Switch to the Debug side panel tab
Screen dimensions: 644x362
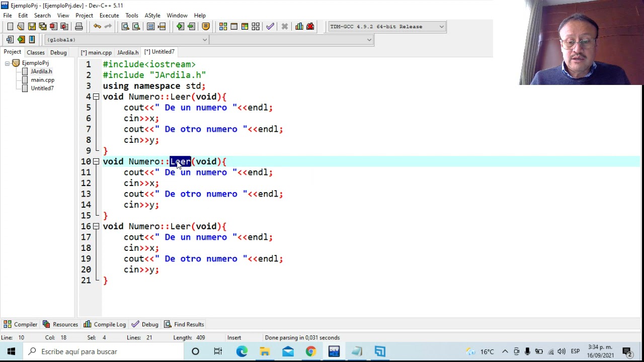pyautogui.click(x=58, y=52)
